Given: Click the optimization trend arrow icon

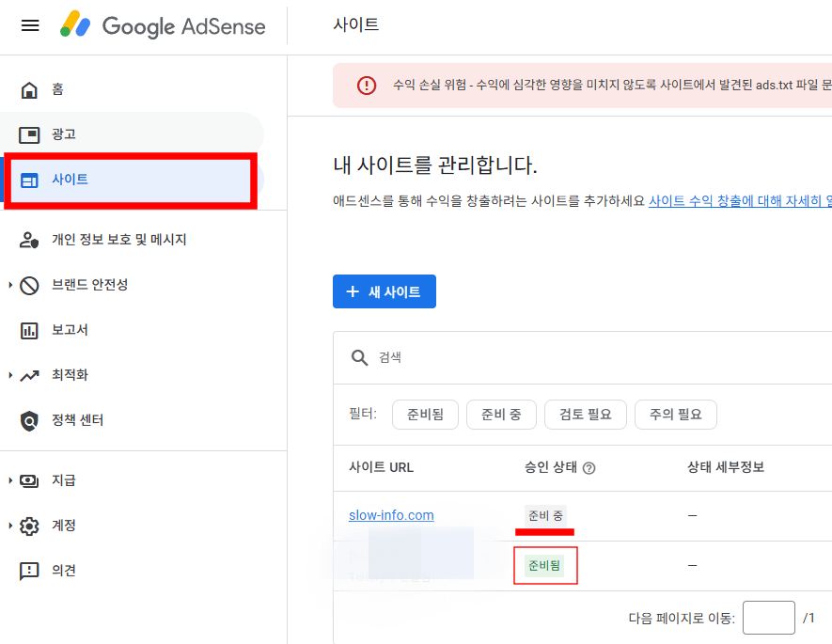Looking at the screenshot, I should 29,375.
